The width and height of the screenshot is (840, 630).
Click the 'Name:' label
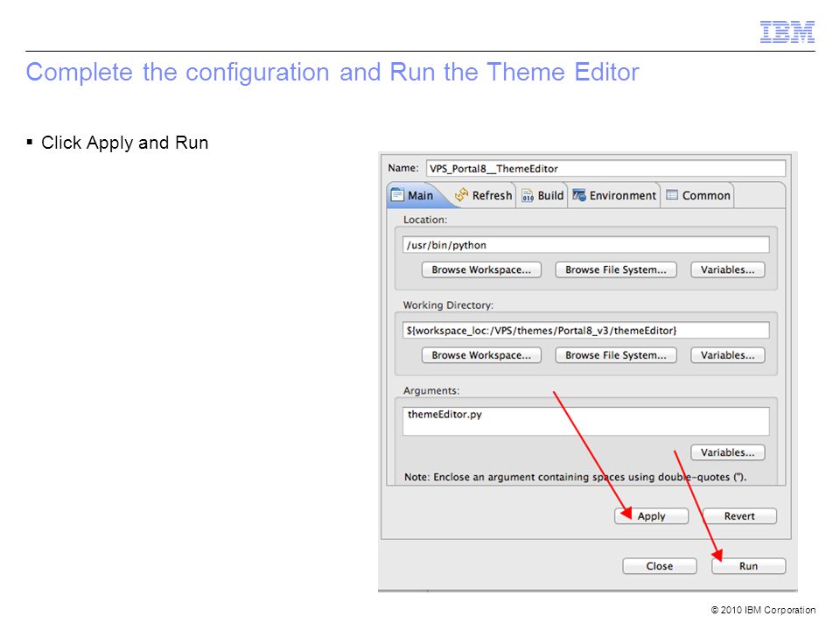pos(403,168)
